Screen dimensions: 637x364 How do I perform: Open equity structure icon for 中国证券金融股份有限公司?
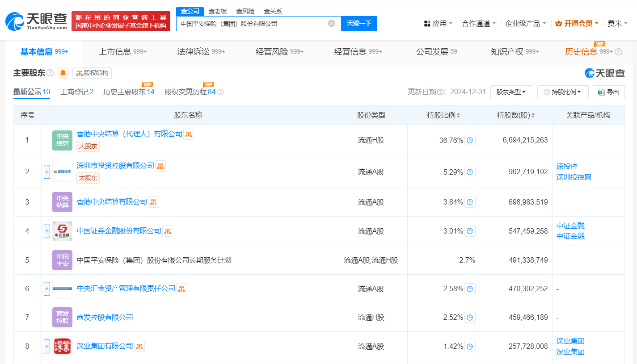pos(168,231)
